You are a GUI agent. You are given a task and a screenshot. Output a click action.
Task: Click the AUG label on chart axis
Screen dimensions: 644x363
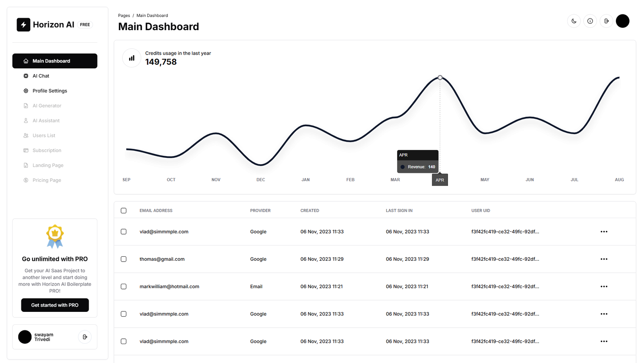pos(619,180)
